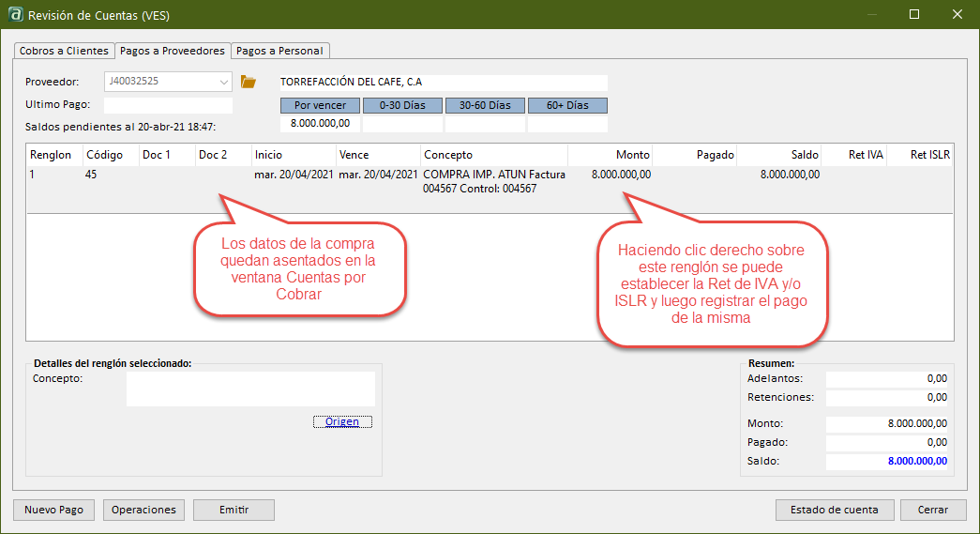Click the Por vencer aging header

(x=320, y=105)
